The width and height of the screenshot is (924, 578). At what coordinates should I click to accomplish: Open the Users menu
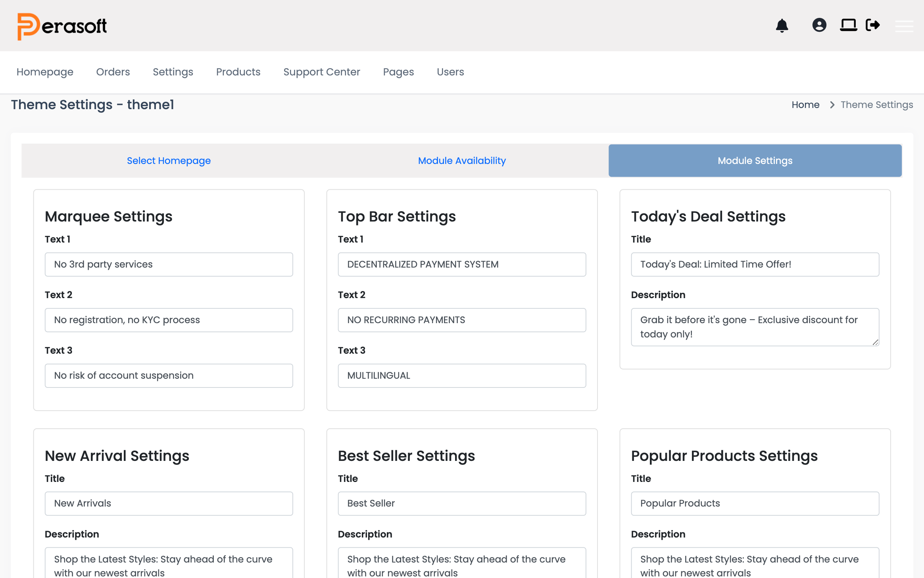[450, 72]
